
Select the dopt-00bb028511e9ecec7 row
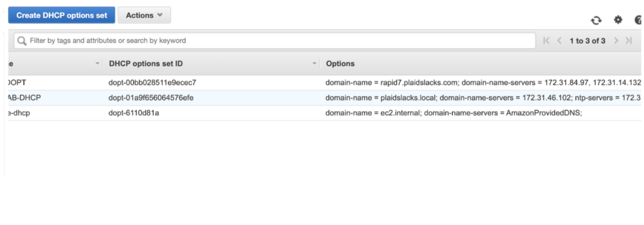[x=152, y=83]
